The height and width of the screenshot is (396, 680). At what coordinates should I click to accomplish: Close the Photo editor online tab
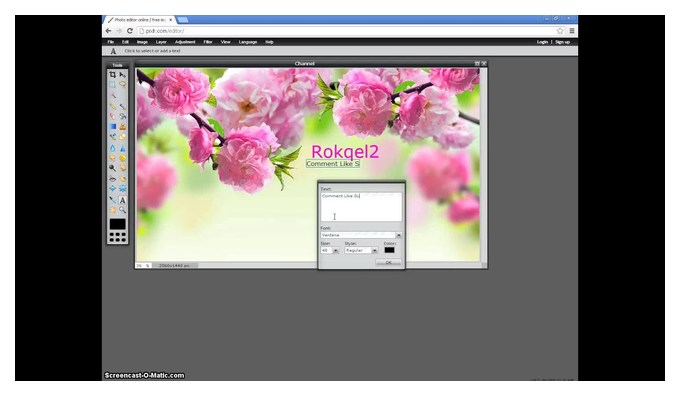[x=170, y=20]
